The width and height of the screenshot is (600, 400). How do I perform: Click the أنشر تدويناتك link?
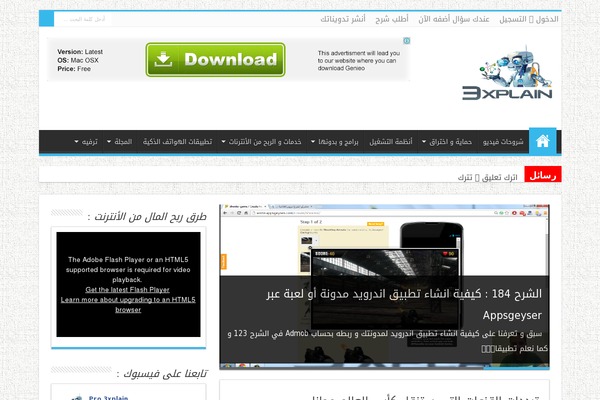click(343, 19)
